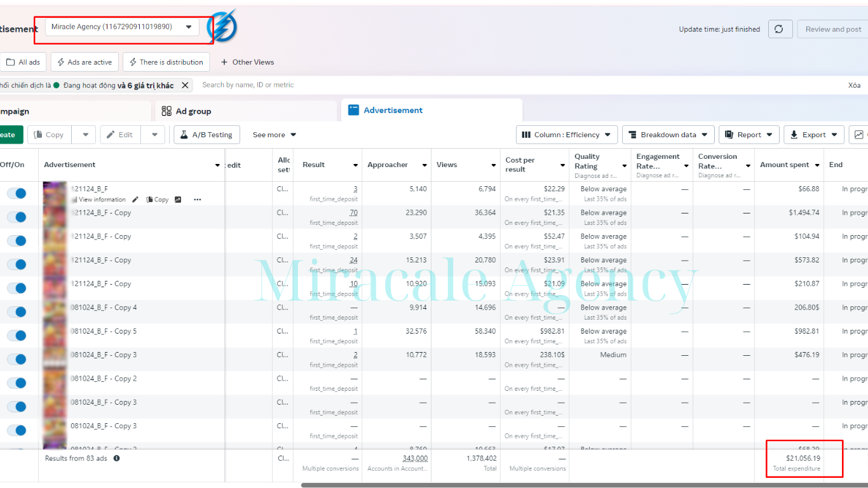This screenshot has width=868, height=488.
Task: Click the chart view icon right of Export
Action: 859,135
